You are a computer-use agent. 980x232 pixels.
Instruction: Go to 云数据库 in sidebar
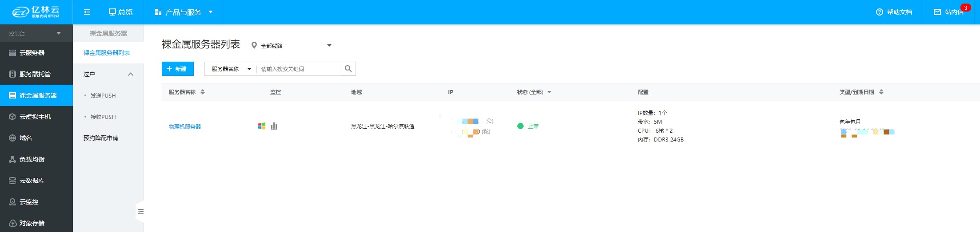pyautogui.click(x=36, y=181)
